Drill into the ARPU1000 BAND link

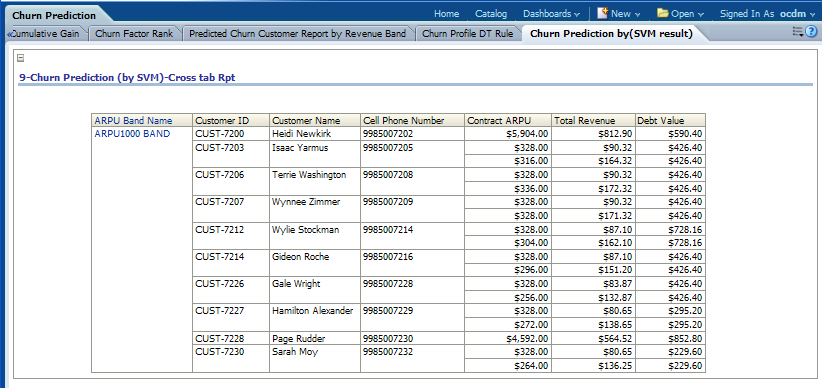(x=132, y=134)
